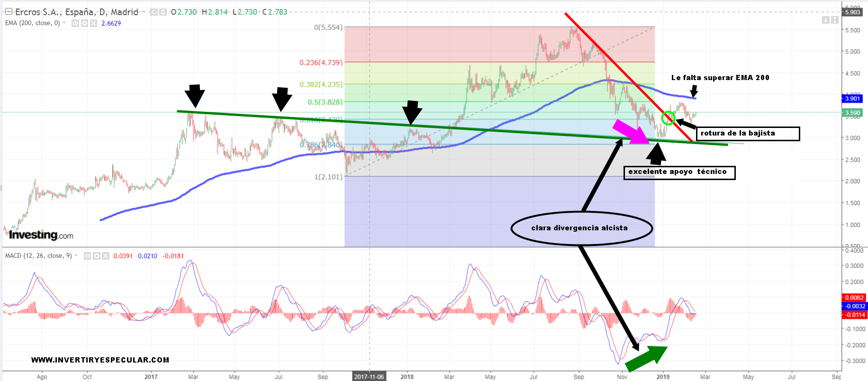The width and height of the screenshot is (868, 381).
Task: Select the 'clara divergencia alcista' ellipse
Action: click(x=581, y=228)
